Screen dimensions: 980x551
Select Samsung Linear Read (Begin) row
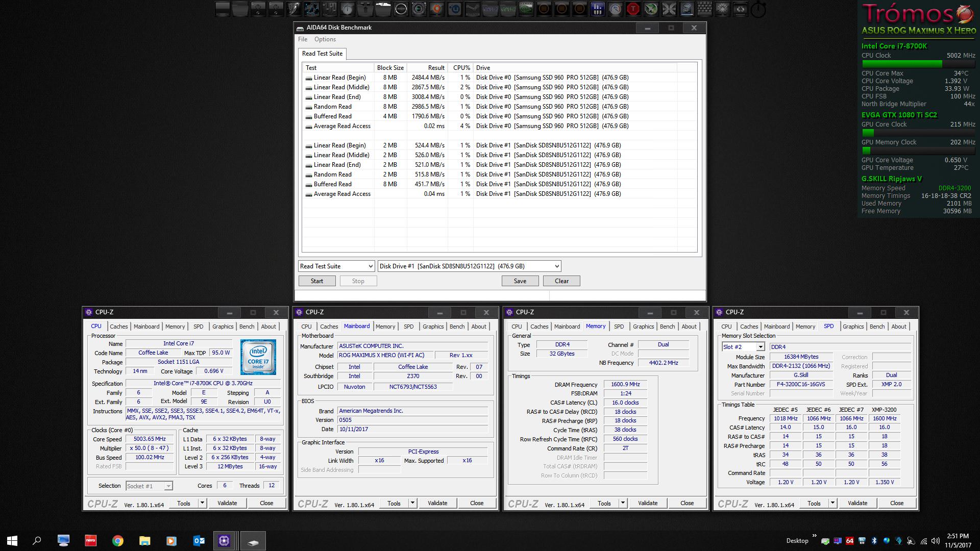[x=499, y=78]
